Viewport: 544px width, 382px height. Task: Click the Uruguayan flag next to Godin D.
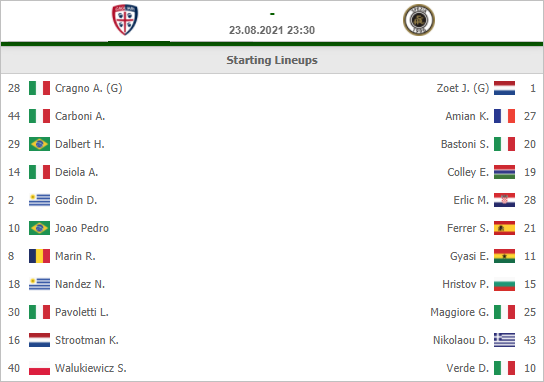[39, 200]
